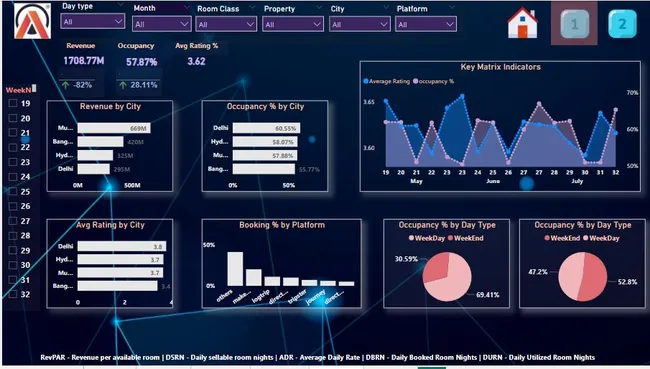
Task: Click occupancy % legend marker
Action: point(415,81)
